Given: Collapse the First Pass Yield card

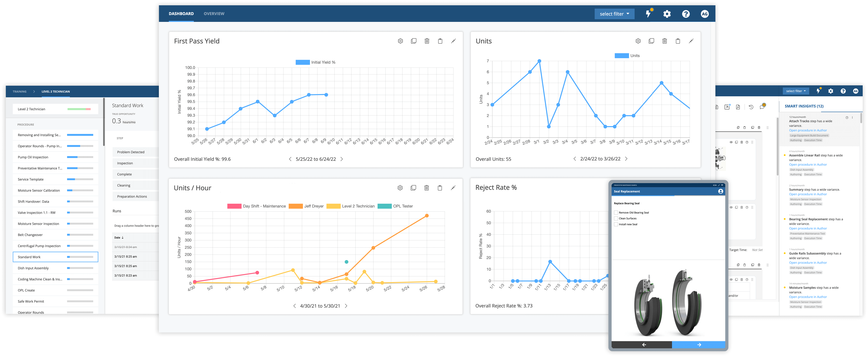Looking at the screenshot, I should (x=454, y=41).
